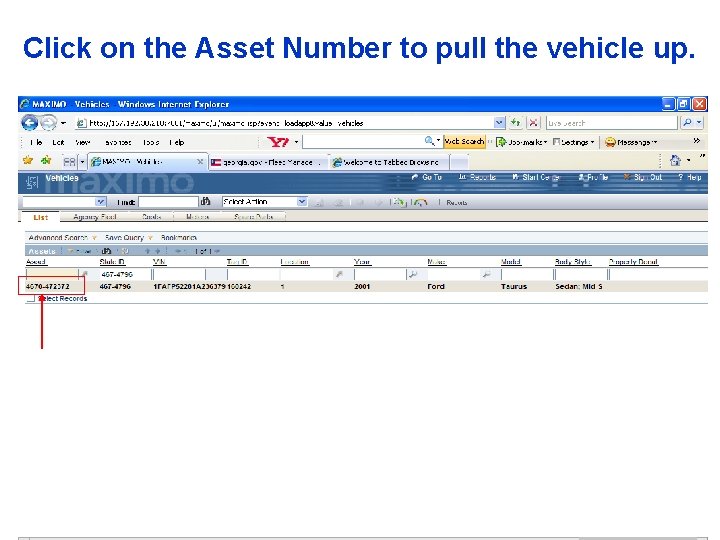The image size is (720, 540).
Task: Click the Favorites star icon
Action: click(28, 160)
